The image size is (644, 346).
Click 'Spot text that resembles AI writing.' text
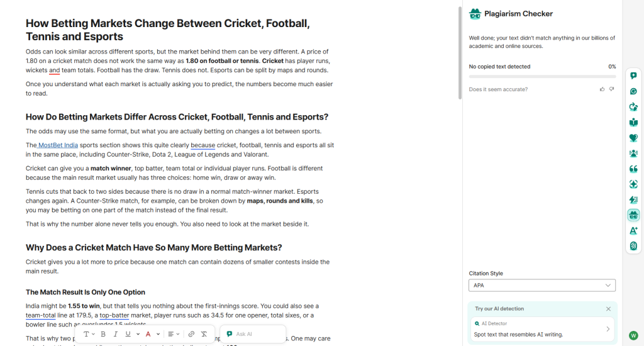[x=518, y=335]
